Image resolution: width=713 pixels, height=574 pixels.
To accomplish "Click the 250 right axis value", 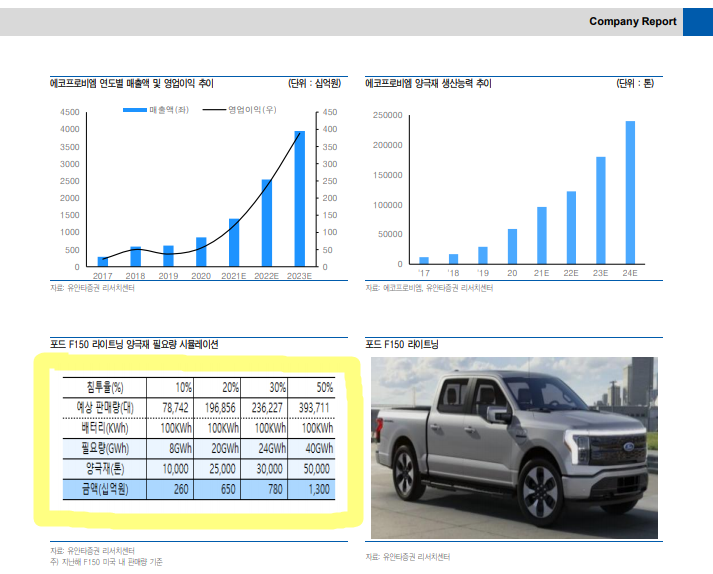I will pyautogui.click(x=330, y=181).
